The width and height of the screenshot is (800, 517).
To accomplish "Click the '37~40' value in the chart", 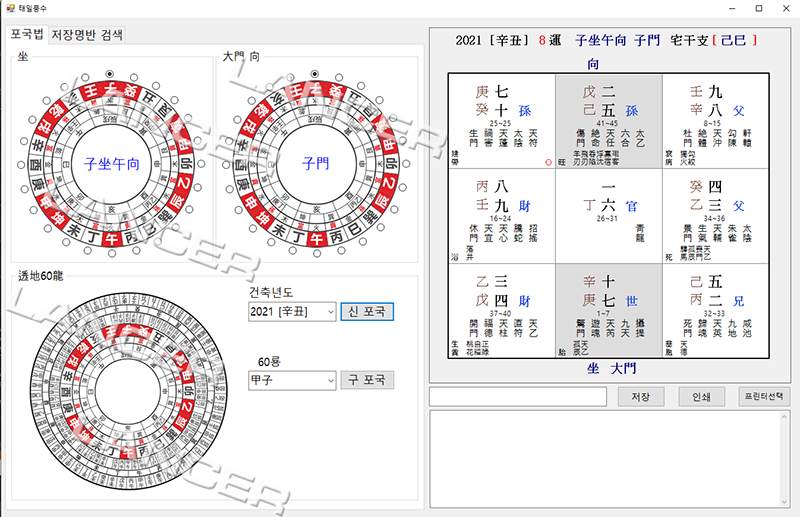I will tap(500, 313).
